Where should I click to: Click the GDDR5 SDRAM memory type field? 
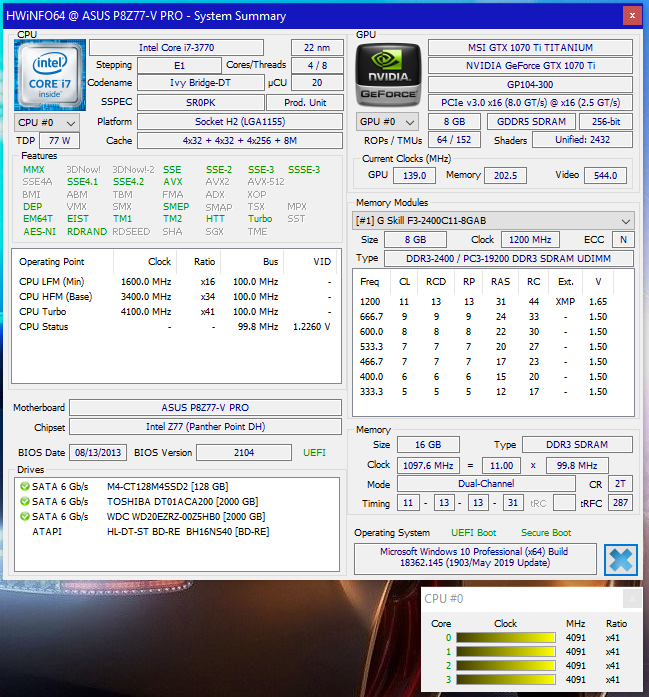point(531,121)
